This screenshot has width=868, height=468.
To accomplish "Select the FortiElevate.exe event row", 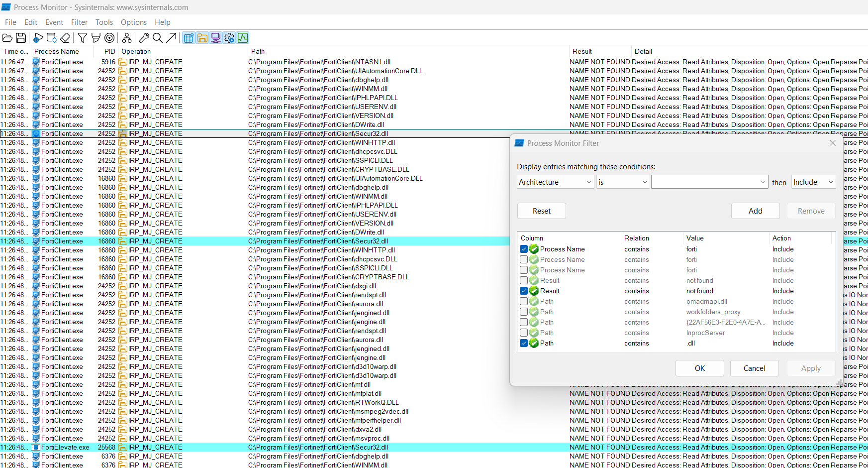I will point(434,447).
